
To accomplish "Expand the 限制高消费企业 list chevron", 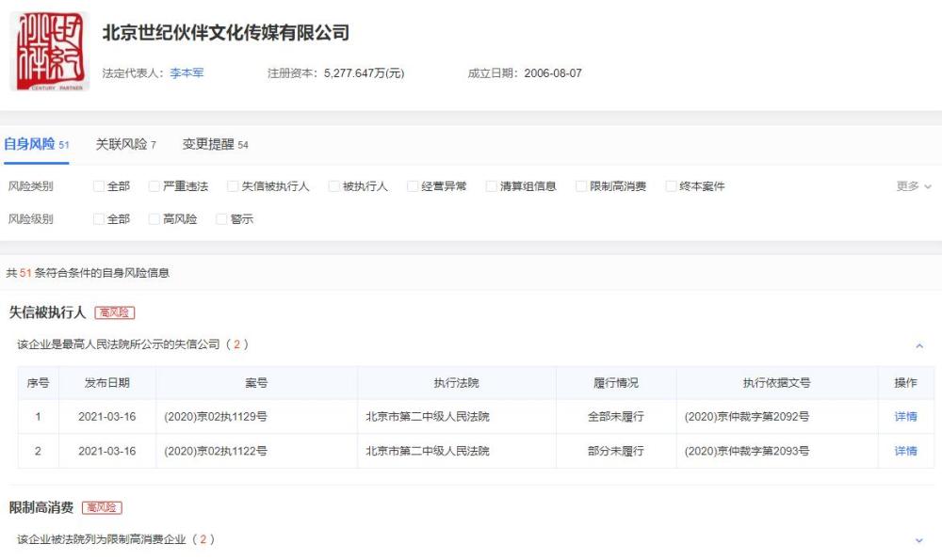I will tap(919, 540).
